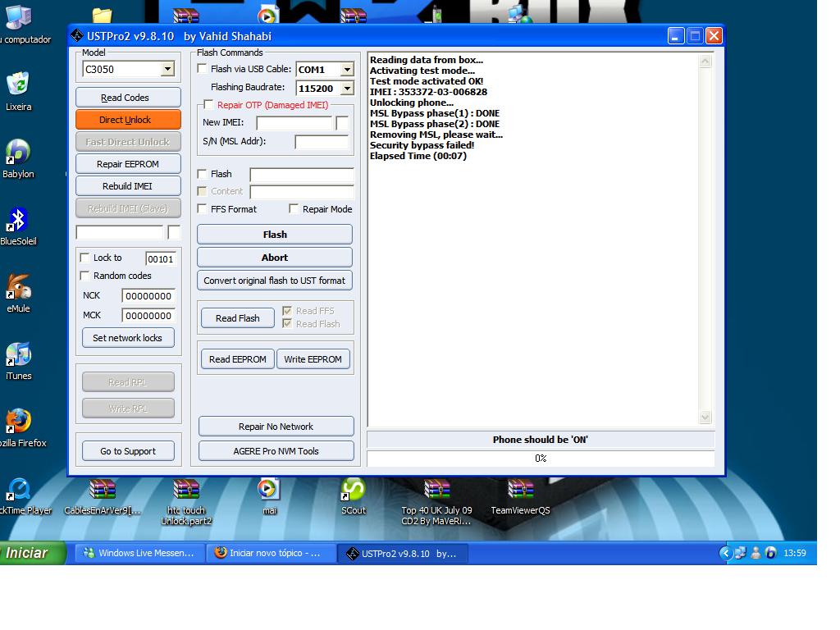This screenshot has height=630, width=840.
Task: Focus the New IMEI input field
Action: pos(294,123)
